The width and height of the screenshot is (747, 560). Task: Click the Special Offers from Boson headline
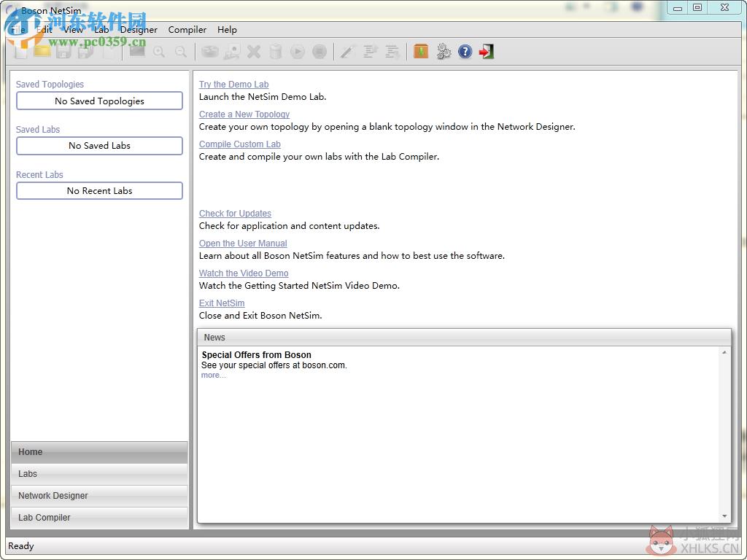point(256,355)
